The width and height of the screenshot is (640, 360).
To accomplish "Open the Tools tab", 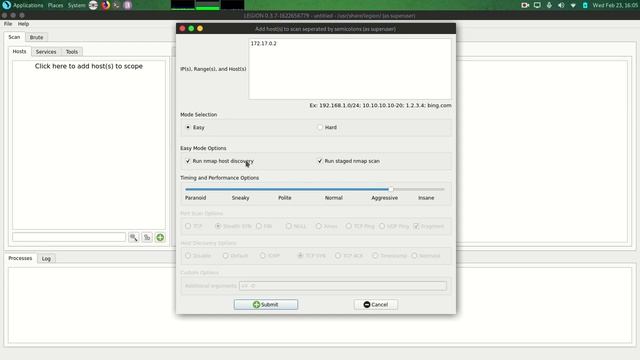I will pyautogui.click(x=72, y=52).
